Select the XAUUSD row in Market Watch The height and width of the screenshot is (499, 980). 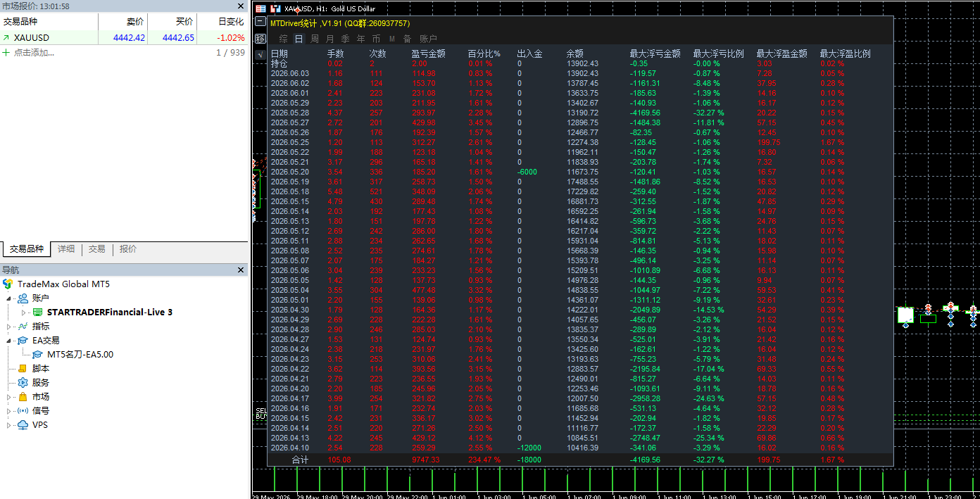pos(124,38)
